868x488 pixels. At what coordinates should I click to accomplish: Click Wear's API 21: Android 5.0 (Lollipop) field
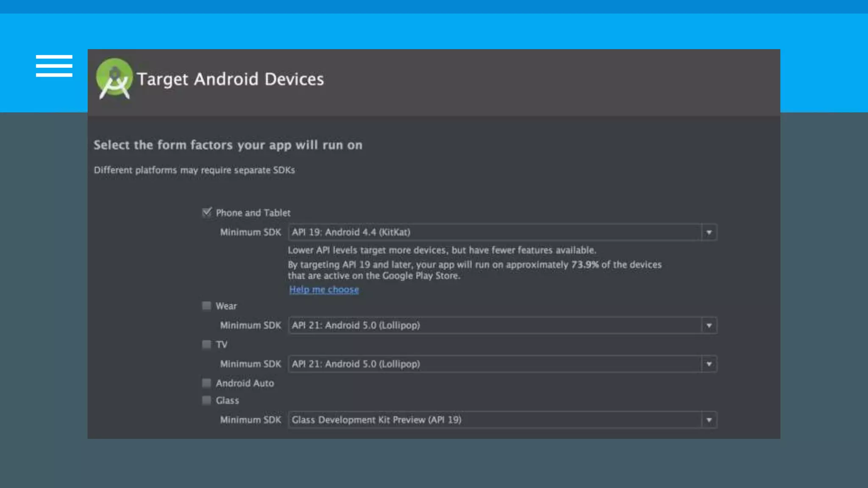click(502, 325)
